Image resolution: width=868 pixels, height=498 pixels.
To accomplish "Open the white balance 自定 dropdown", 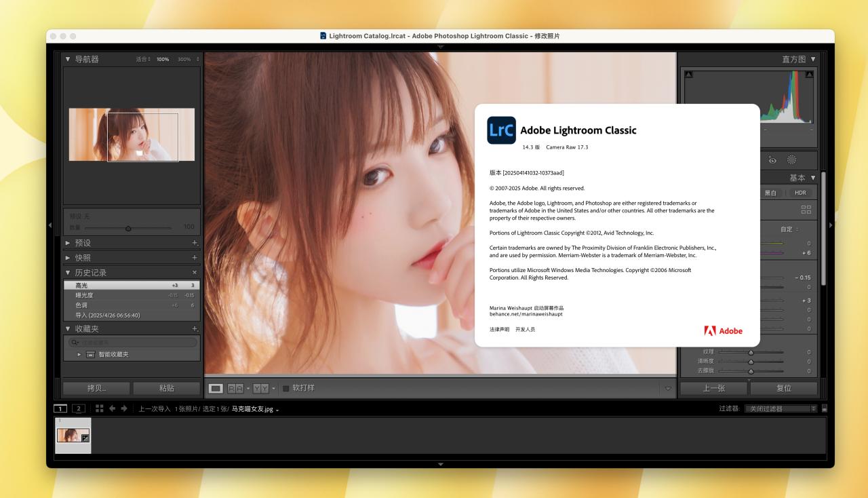I will 790,229.
